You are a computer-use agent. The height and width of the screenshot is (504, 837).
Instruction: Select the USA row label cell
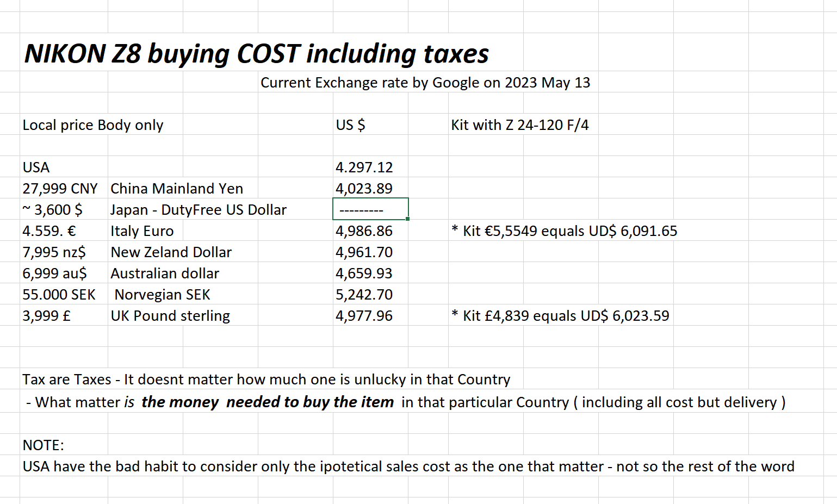click(36, 167)
